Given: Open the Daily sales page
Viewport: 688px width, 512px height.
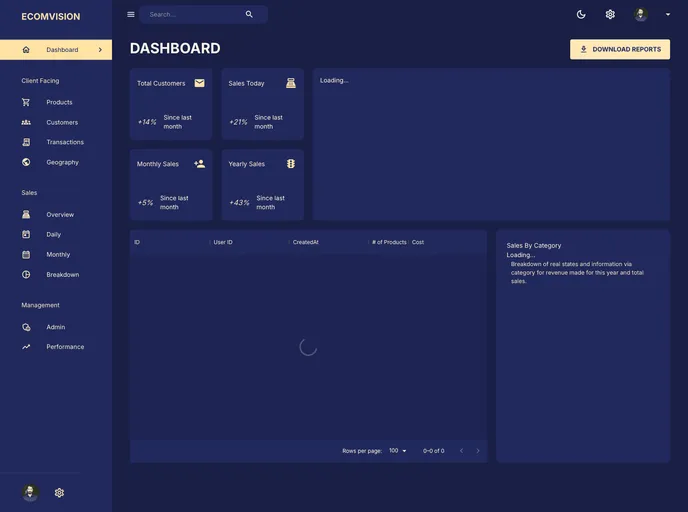Looking at the screenshot, I should click(54, 234).
